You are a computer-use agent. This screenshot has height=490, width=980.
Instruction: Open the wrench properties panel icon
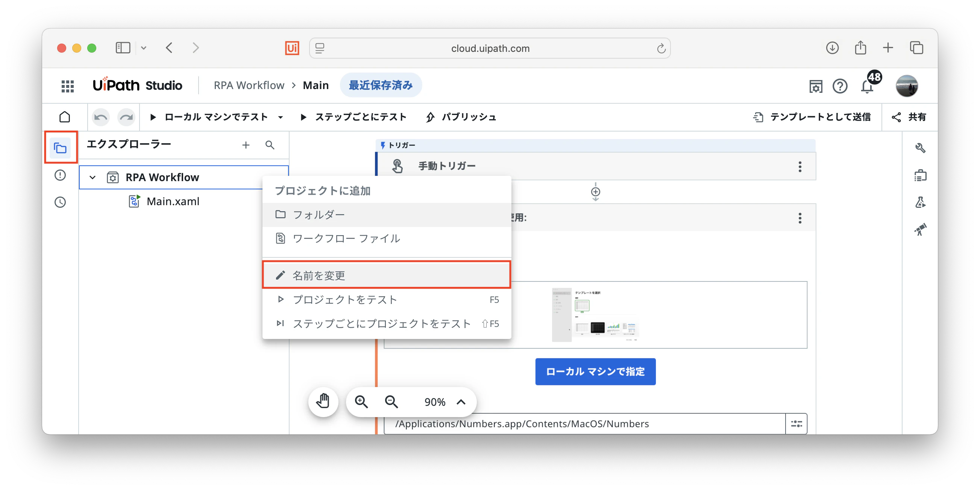[x=920, y=148]
